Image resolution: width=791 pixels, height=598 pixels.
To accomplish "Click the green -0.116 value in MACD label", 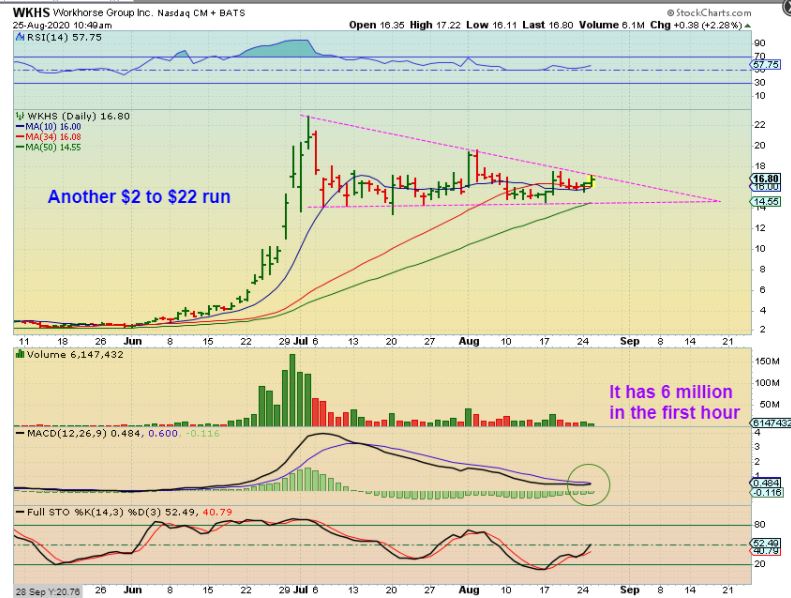I will 203,433.
